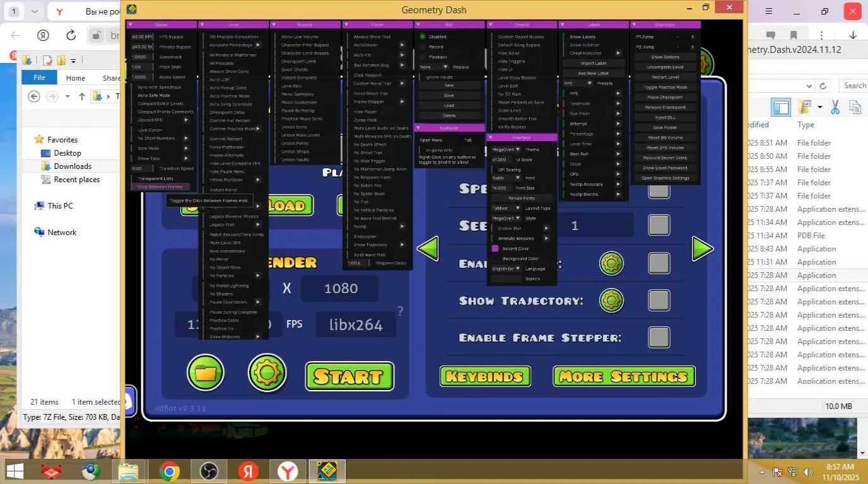868x484 pixels.
Task: Launch Google Chrome from the taskbar
Action: 169,471
